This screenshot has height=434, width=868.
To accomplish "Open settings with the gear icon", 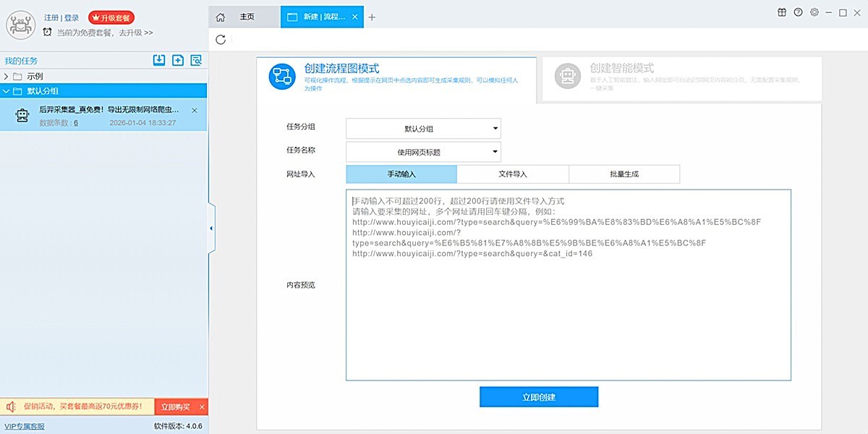I will [814, 12].
